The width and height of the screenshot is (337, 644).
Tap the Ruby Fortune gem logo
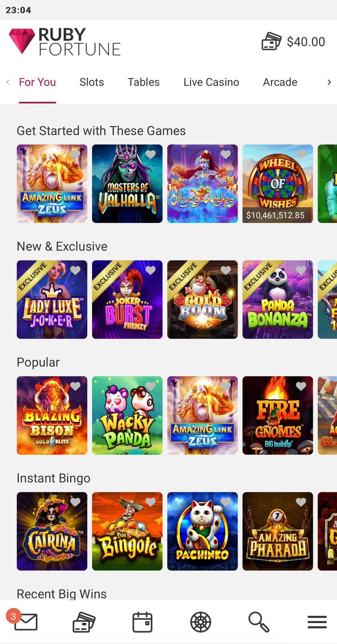pos(22,41)
